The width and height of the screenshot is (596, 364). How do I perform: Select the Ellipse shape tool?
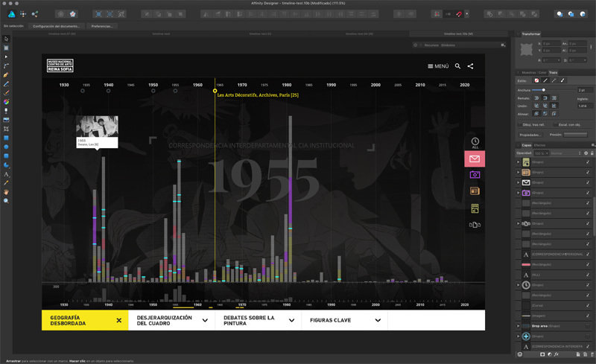click(x=6, y=147)
